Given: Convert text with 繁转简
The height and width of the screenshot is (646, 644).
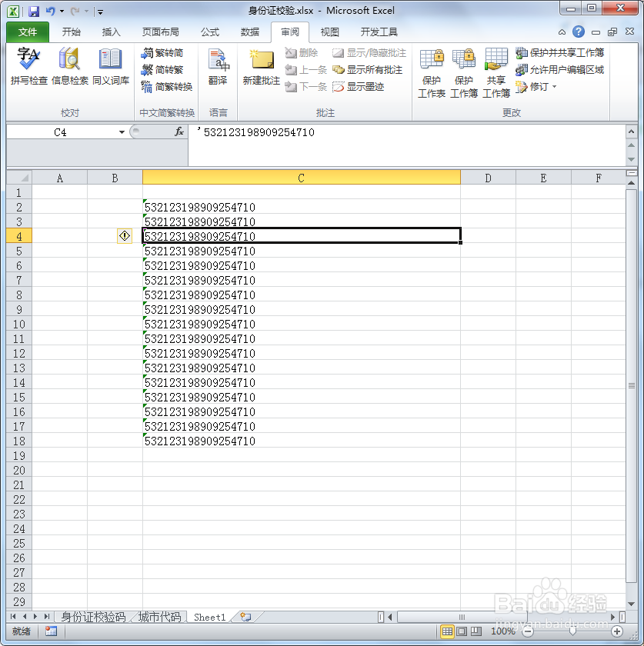Looking at the screenshot, I should [x=162, y=53].
